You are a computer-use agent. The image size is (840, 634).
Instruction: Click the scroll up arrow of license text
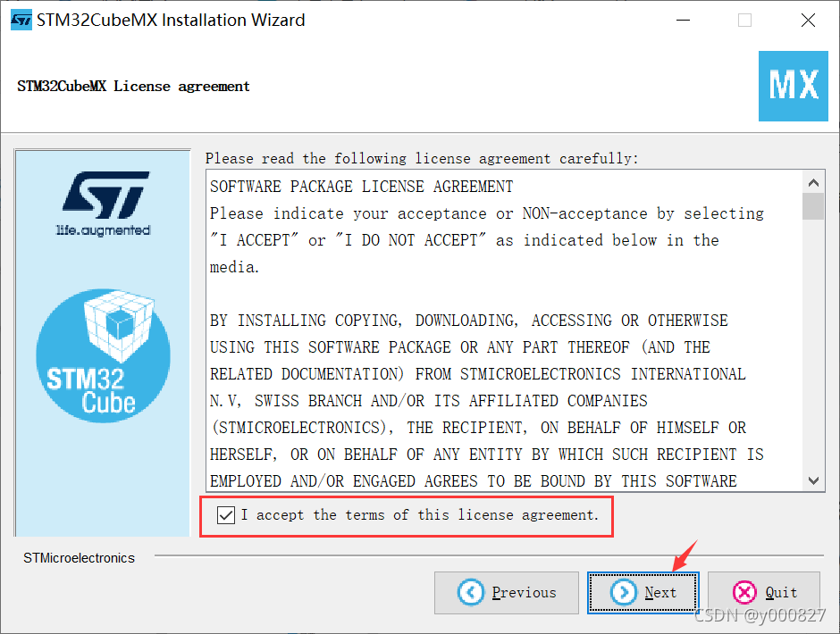813,182
